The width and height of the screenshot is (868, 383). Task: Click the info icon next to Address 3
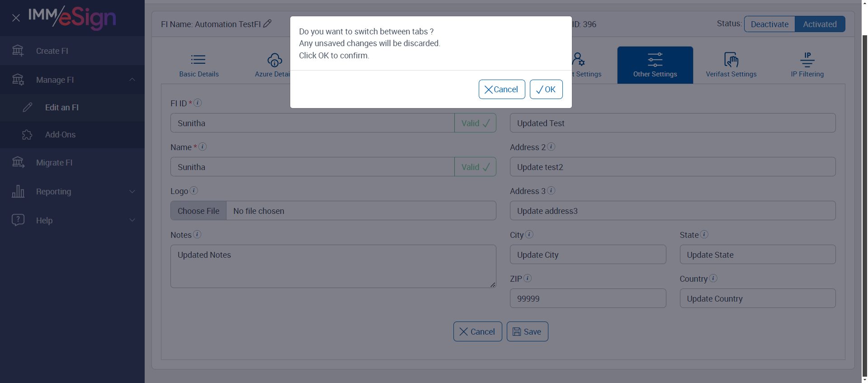[x=551, y=190]
